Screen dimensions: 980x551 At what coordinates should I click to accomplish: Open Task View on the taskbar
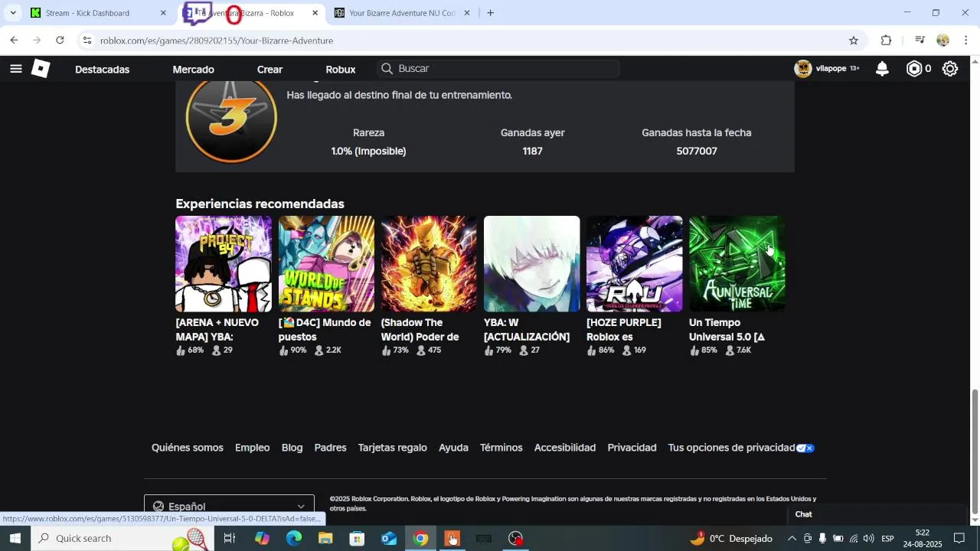(229, 538)
